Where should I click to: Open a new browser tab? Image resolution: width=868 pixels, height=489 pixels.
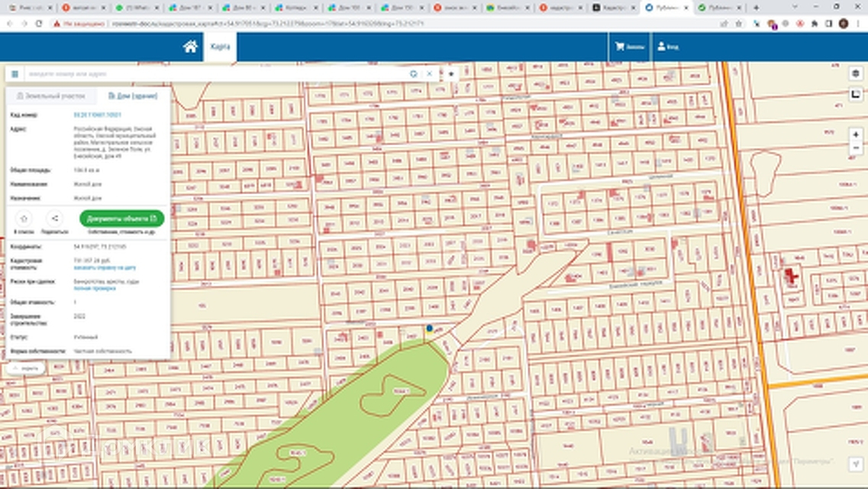coord(757,8)
